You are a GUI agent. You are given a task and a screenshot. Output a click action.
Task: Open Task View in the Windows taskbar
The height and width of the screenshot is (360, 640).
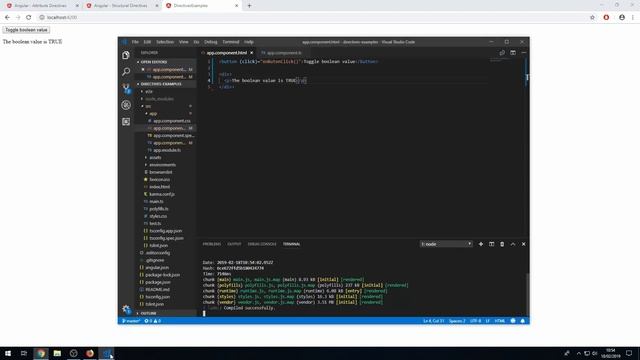click(24, 353)
